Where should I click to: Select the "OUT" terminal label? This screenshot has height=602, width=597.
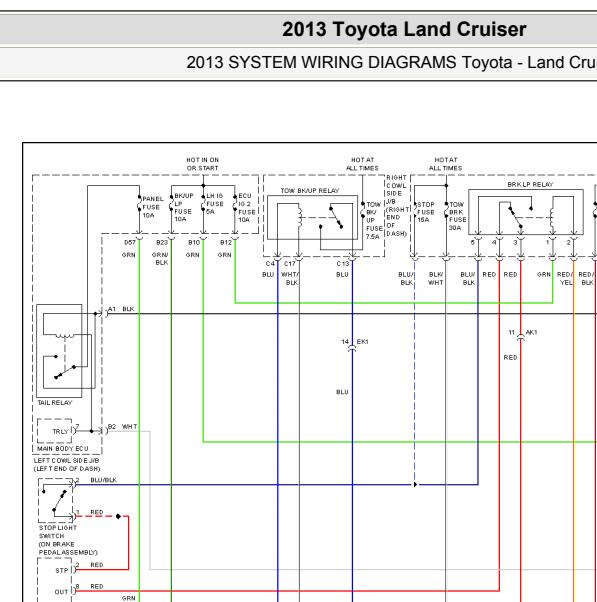(61, 592)
